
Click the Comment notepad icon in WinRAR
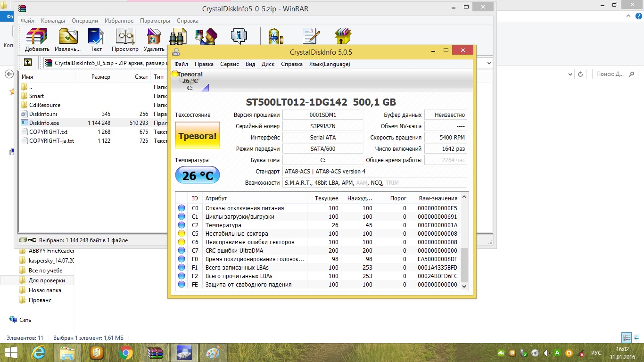(311, 36)
